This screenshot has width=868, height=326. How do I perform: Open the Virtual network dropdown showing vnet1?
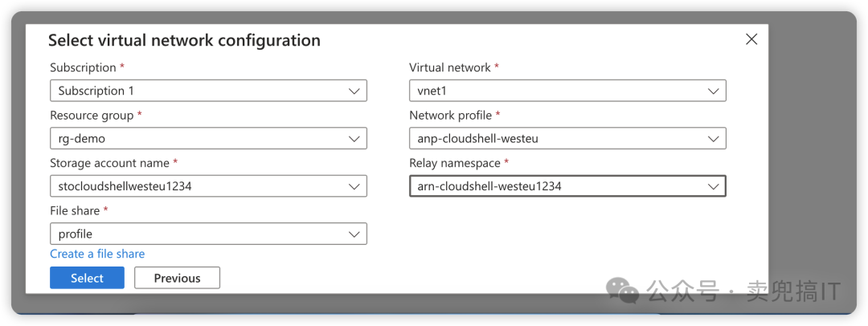pyautogui.click(x=567, y=91)
